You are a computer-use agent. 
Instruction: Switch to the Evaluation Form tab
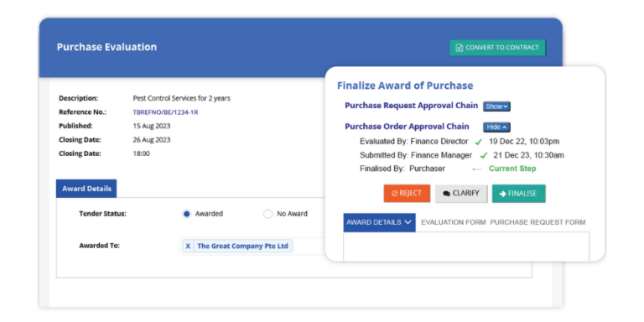(x=453, y=222)
